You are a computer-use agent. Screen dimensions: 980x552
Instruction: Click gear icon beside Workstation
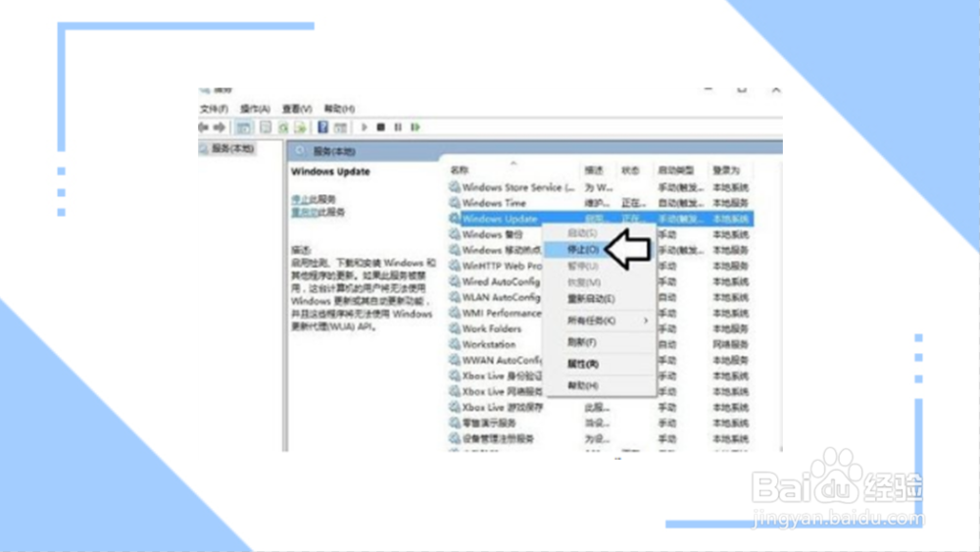[x=455, y=344]
